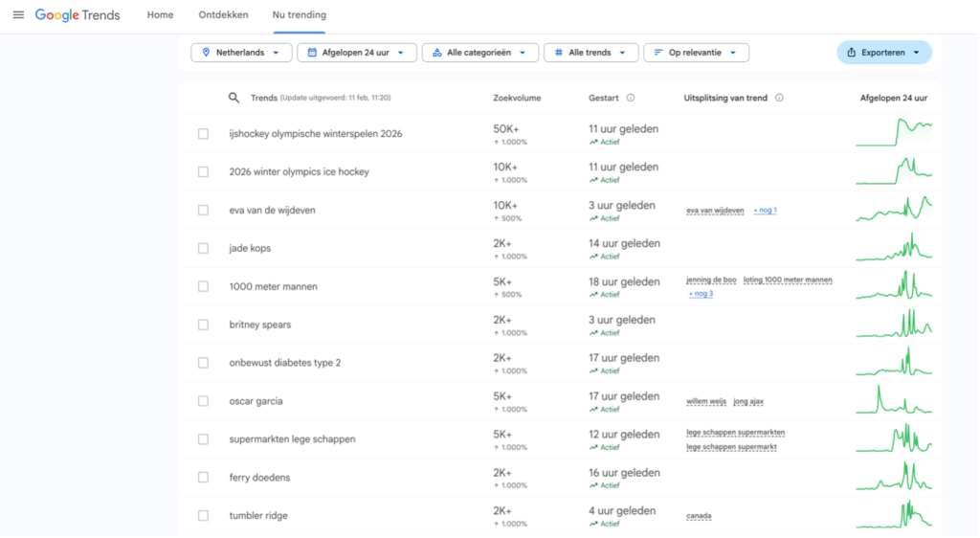Open related query canada
The image size is (980, 538).
tap(699, 516)
